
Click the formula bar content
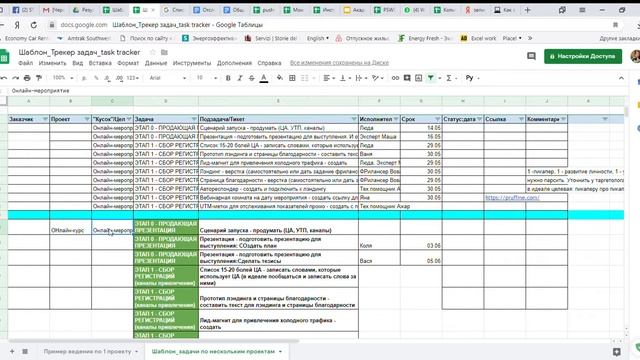40,91
